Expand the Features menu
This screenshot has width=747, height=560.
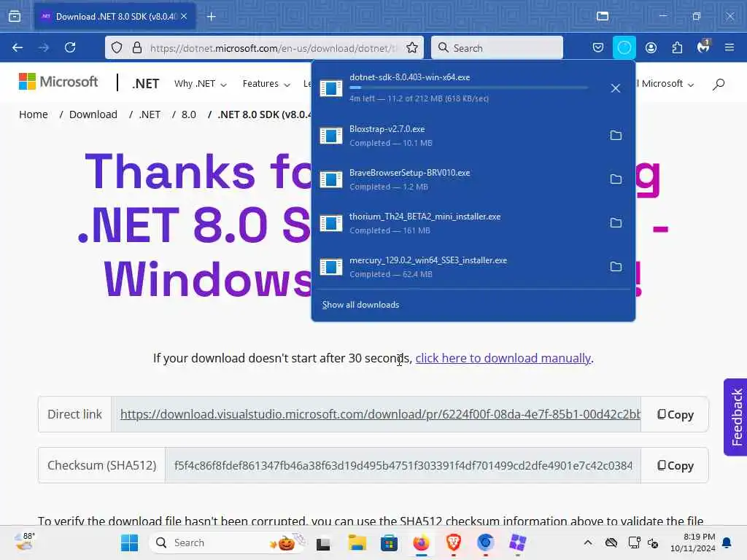(x=266, y=84)
